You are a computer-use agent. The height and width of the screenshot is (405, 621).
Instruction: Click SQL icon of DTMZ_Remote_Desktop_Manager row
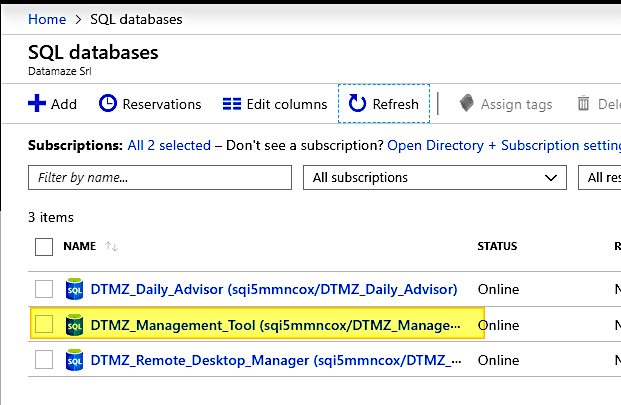(74, 360)
